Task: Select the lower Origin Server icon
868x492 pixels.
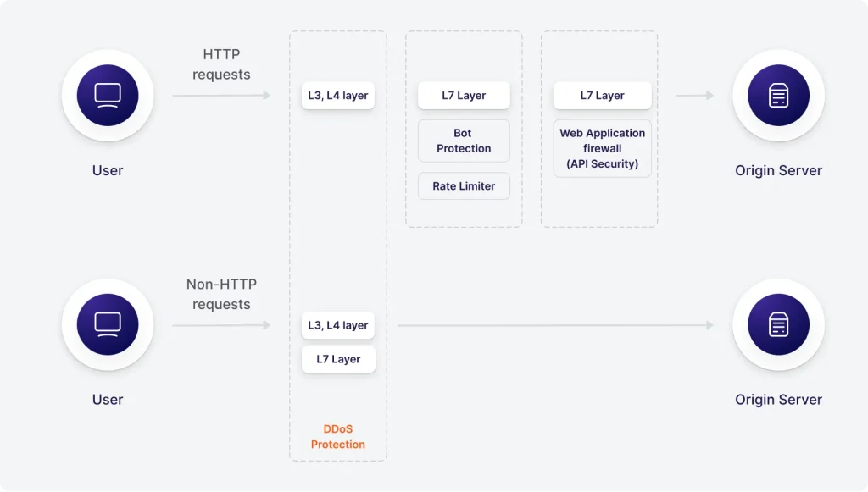Action: coord(778,324)
